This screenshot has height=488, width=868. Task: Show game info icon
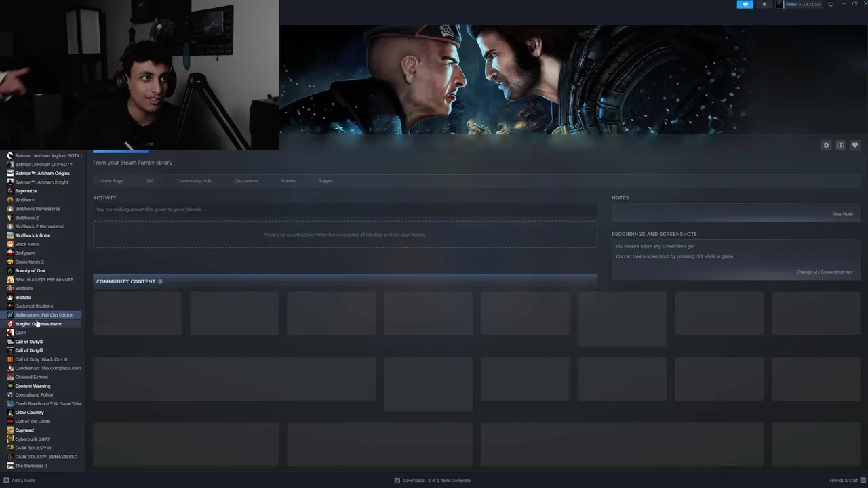point(840,145)
